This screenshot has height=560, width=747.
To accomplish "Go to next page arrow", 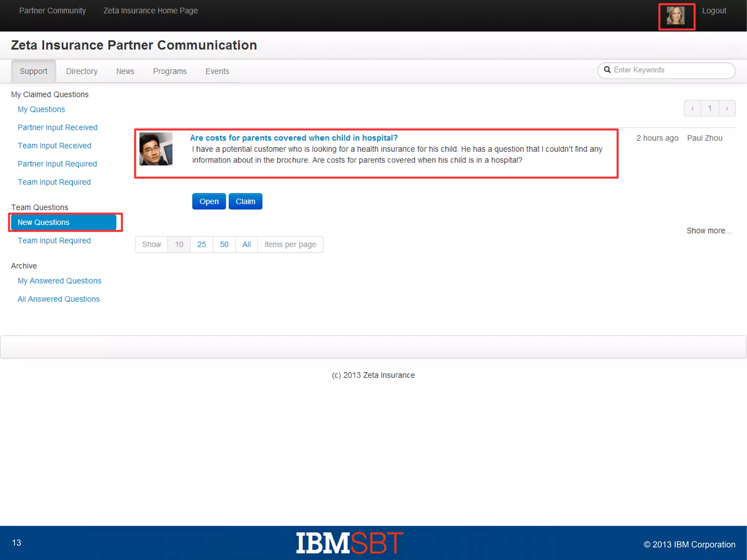I will point(727,108).
